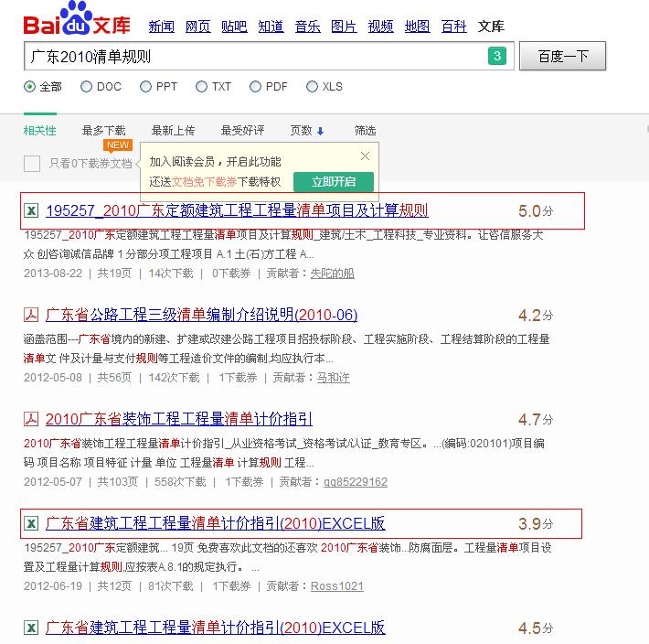Screen dimensions: 649x644
Task: Click the date 2013-08-22
Action: point(53,274)
